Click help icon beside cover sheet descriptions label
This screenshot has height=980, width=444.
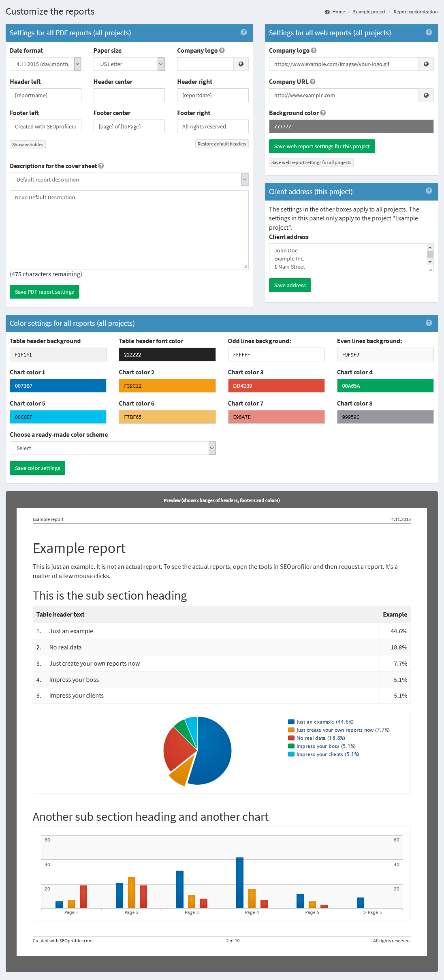click(x=101, y=166)
